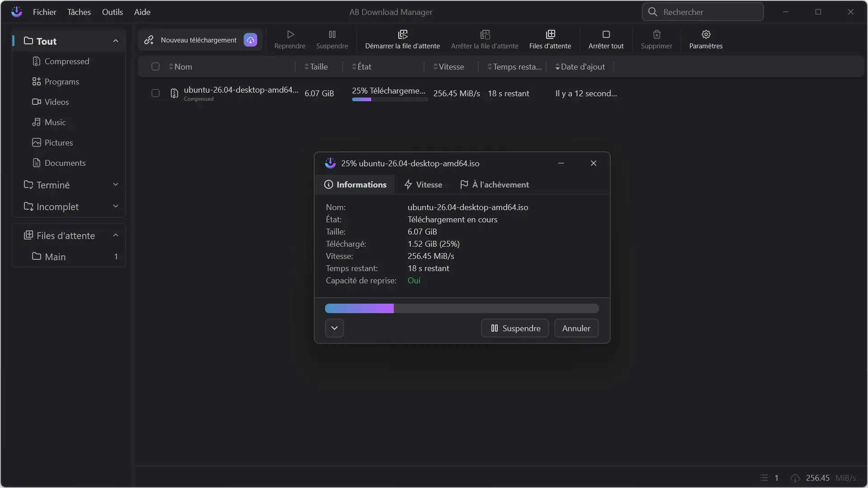
Task: Open the Fichier menu
Action: point(44,12)
